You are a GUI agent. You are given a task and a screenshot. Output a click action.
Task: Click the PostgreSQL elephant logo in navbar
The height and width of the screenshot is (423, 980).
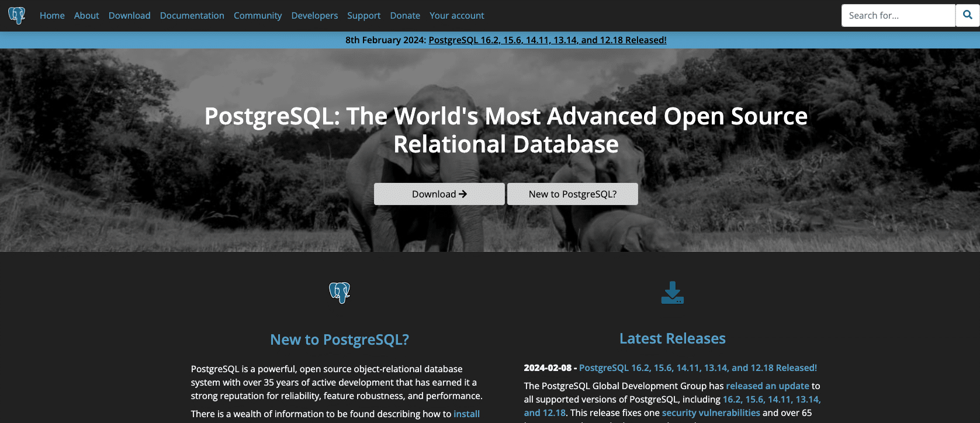coord(17,15)
